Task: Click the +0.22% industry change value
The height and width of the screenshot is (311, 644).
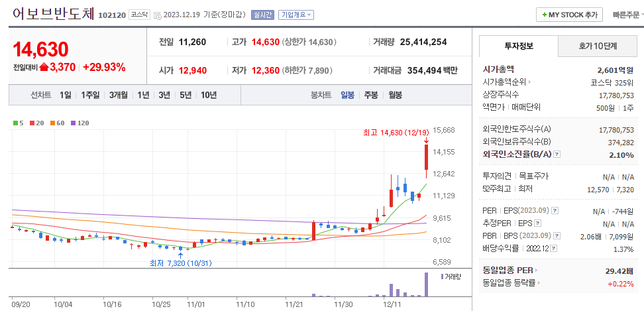Action: [621, 283]
